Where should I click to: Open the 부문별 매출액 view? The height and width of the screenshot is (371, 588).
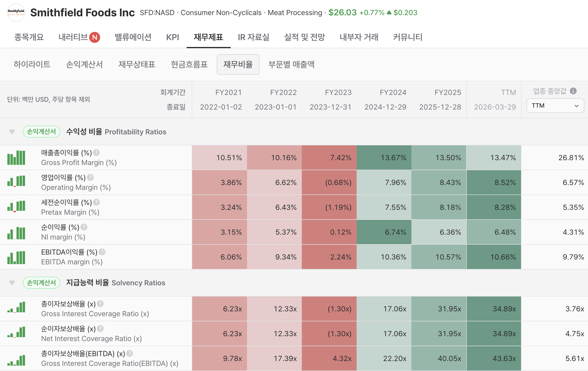pos(291,65)
